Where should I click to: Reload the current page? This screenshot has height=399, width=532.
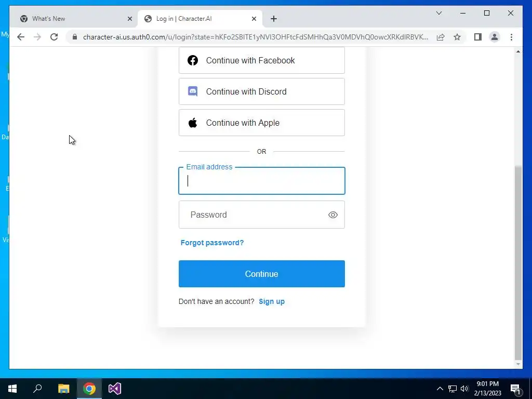(x=54, y=37)
